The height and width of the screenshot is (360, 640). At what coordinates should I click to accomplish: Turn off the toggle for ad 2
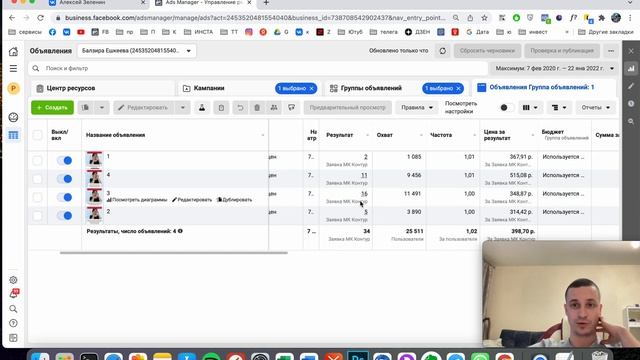(x=64, y=216)
